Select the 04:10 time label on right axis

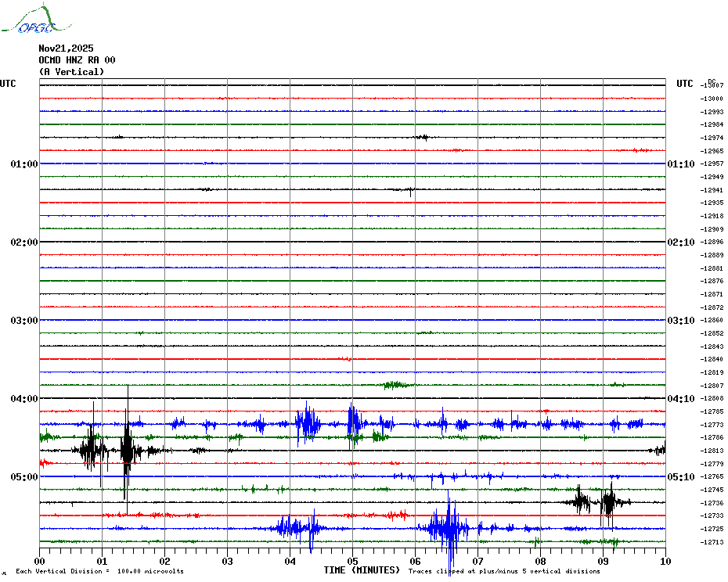pyautogui.click(x=680, y=399)
